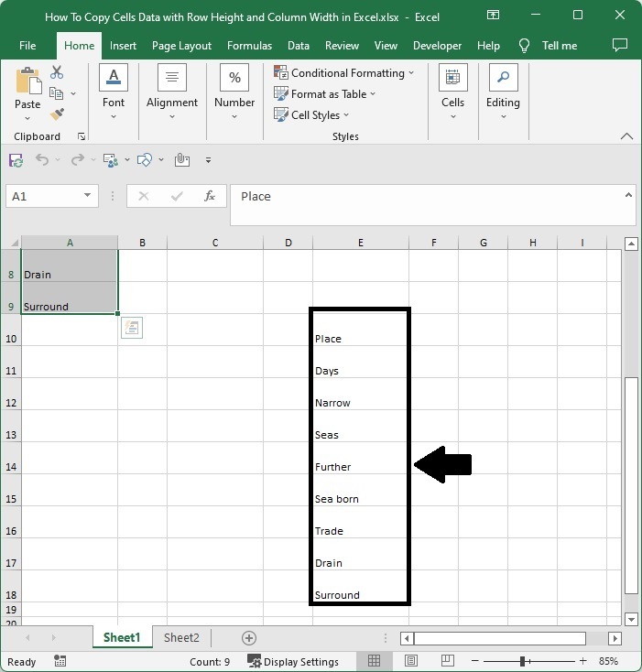The width and height of the screenshot is (642, 672).
Task: Cancel formula entry with the X icon
Action: pos(144,196)
